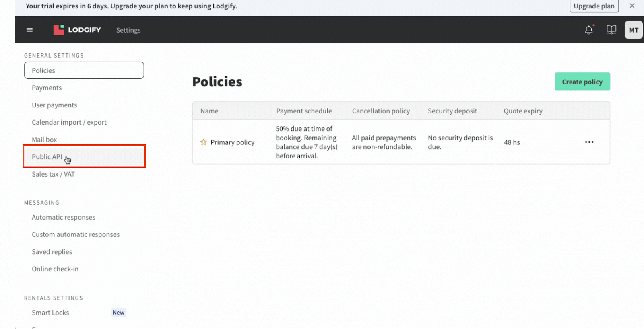Click the Upgrade plan button
Screen dimensions: 644x329
tap(594, 6)
